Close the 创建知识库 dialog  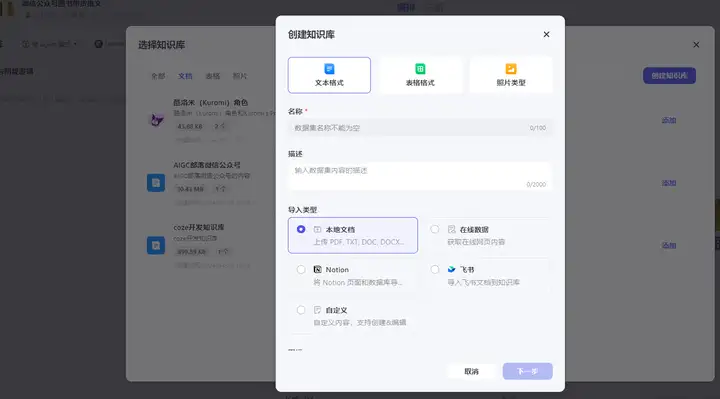click(x=546, y=34)
